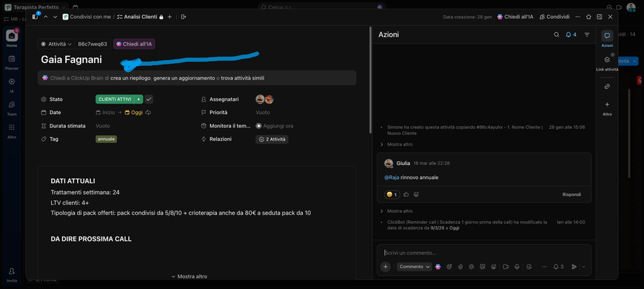Mark task complete with the check button
644x289 pixels.
pos(148,99)
